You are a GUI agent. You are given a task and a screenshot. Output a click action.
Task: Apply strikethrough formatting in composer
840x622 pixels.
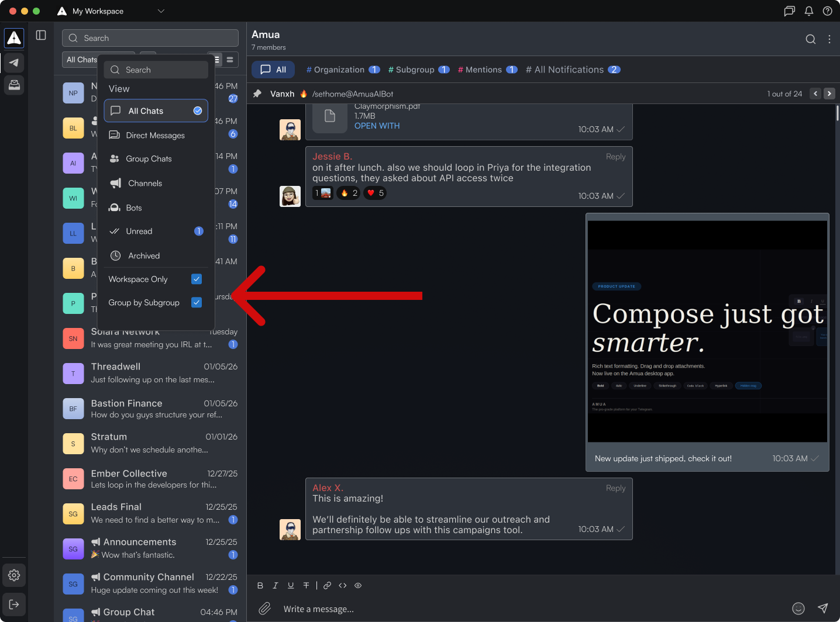point(306,585)
